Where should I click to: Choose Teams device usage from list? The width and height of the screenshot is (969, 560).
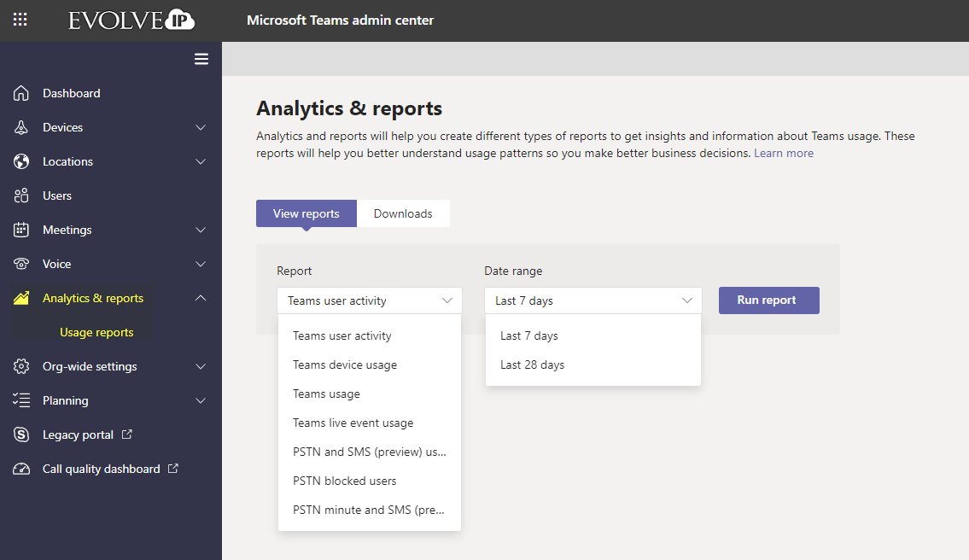point(345,365)
